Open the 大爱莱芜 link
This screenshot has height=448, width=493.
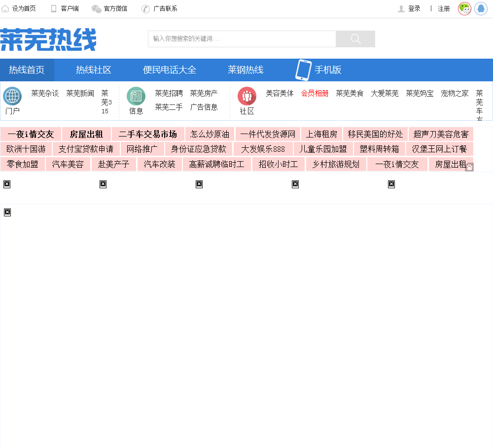click(385, 93)
